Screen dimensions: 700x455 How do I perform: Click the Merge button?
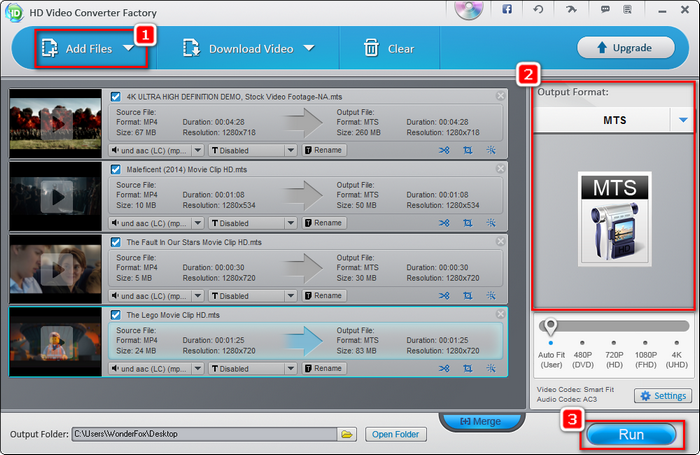pyautogui.click(x=481, y=421)
